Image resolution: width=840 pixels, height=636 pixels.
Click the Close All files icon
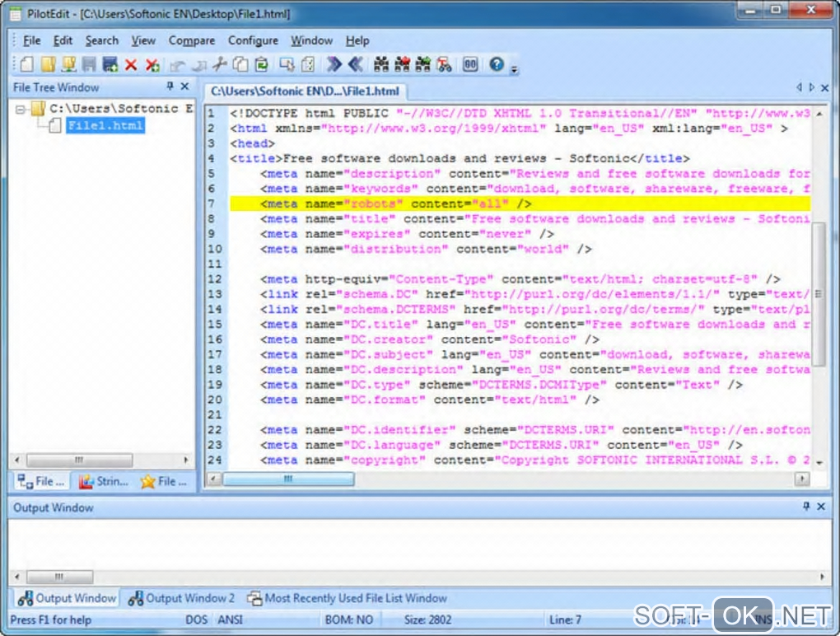(152, 65)
